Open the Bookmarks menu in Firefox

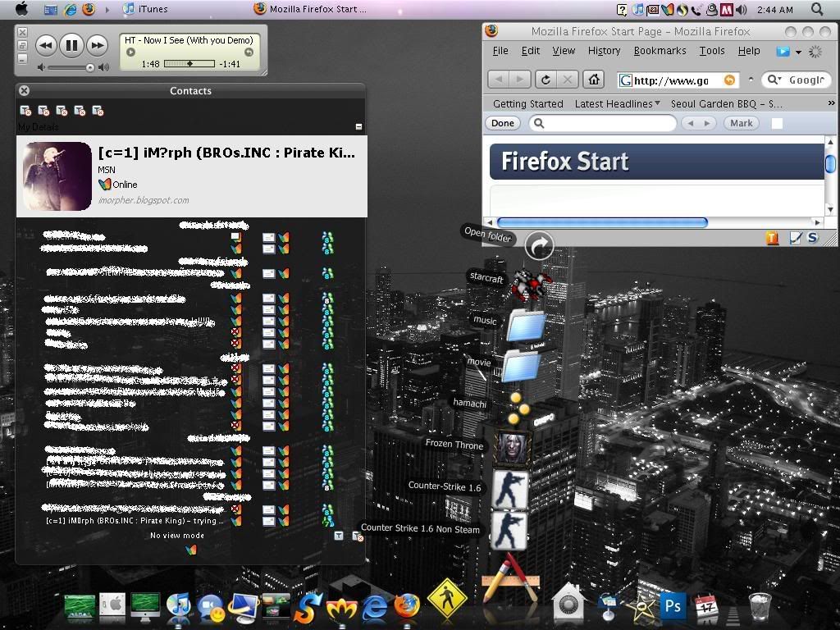(x=660, y=51)
